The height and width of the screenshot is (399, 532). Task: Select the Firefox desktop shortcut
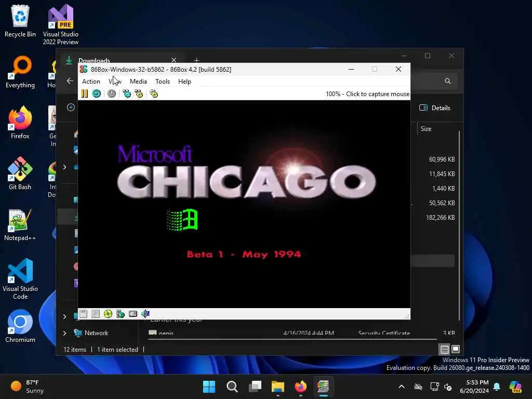pyautogui.click(x=20, y=123)
